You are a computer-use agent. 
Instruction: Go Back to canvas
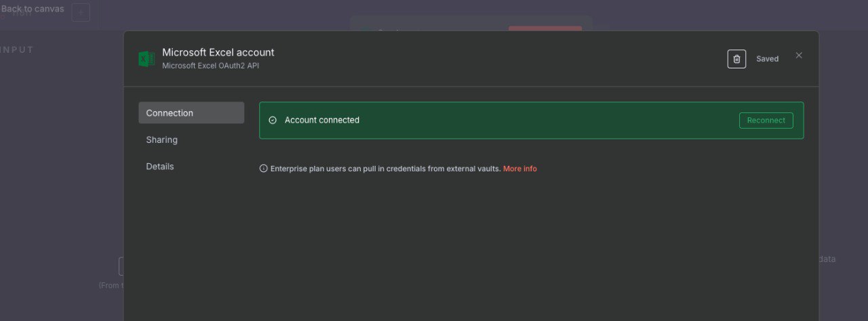(x=33, y=9)
